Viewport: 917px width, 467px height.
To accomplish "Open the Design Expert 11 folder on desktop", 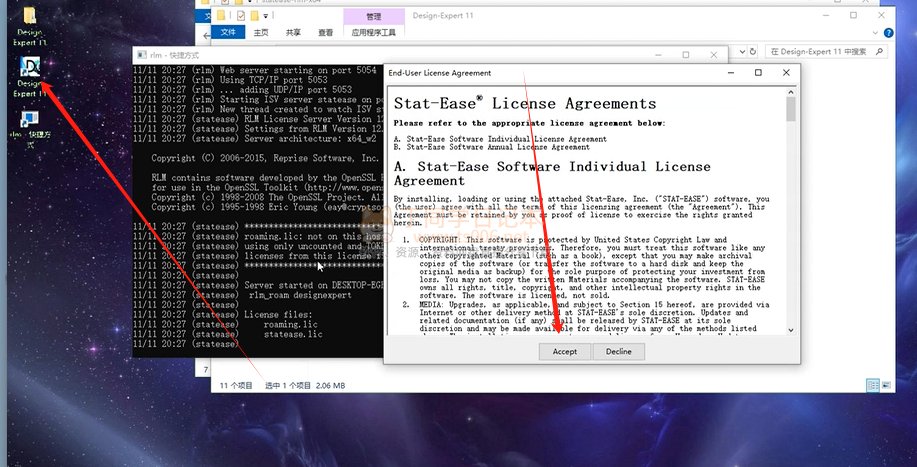I will (30, 27).
